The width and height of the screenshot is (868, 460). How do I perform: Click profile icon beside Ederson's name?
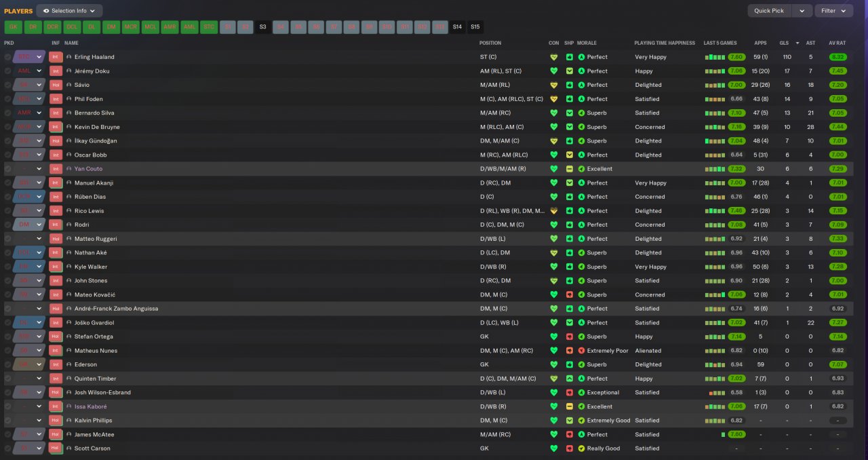(x=69, y=364)
